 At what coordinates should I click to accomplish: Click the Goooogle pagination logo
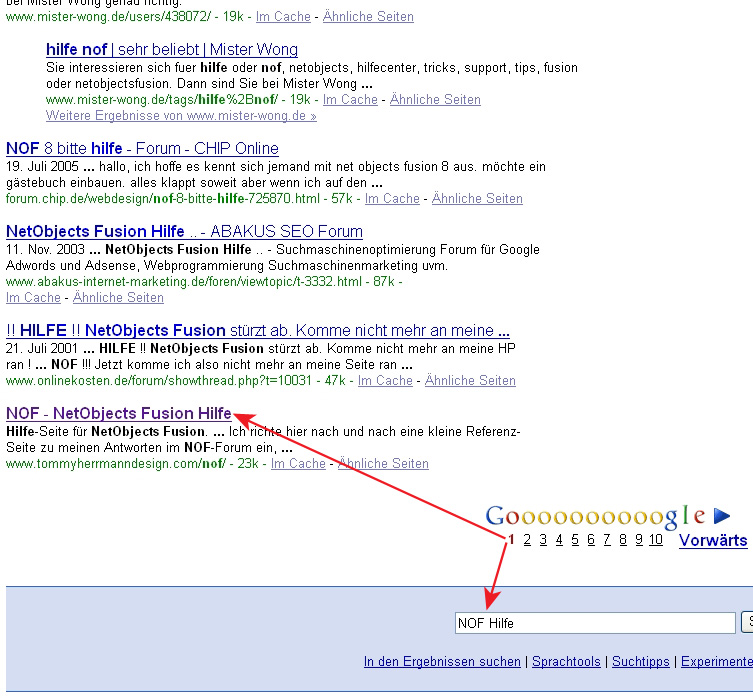(595, 516)
